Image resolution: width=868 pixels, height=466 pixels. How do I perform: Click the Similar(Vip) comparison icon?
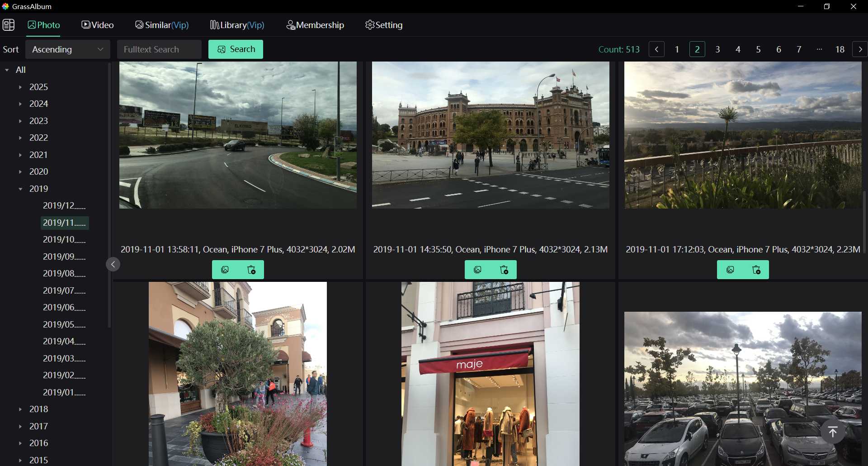(139, 24)
